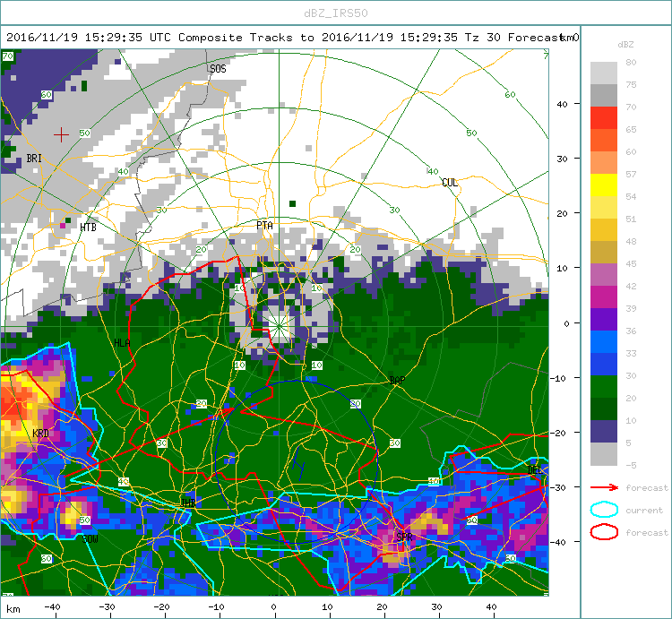Click the SOS station label
The height and width of the screenshot is (619, 672).
(x=218, y=69)
